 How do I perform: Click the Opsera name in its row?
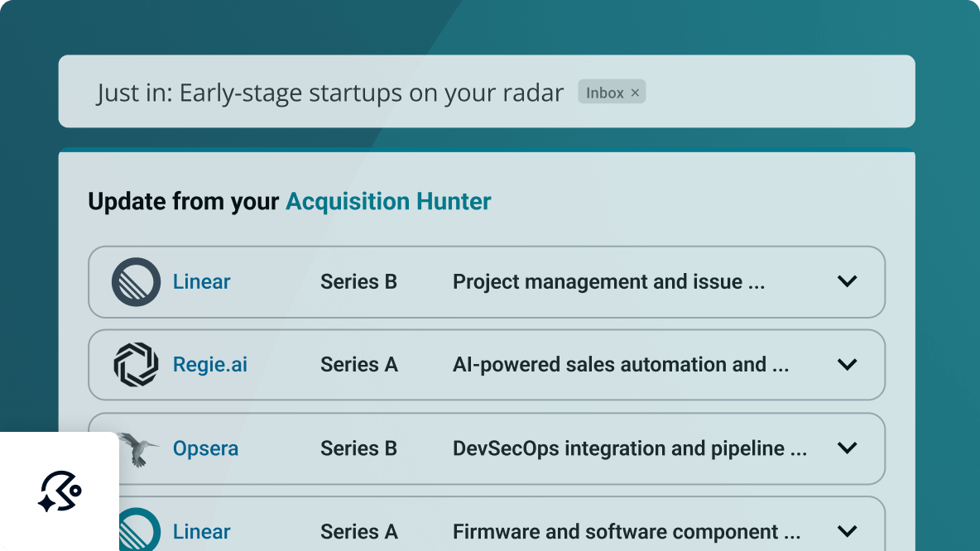205,448
